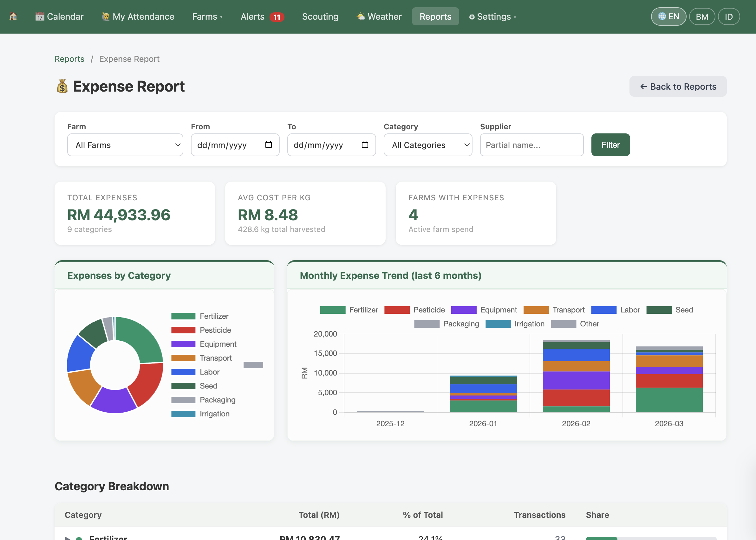Image resolution: width=756 pixels, height=540 pixels.
Task: Select the Farms With Expenses card
Action: tap(476, 213)
